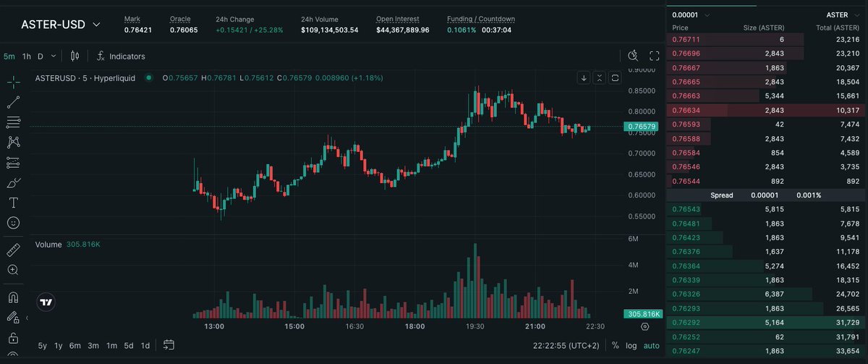Set chart range to 1m
The width and height of the screenshot is (868, 364).
click(x=111, y=345)
